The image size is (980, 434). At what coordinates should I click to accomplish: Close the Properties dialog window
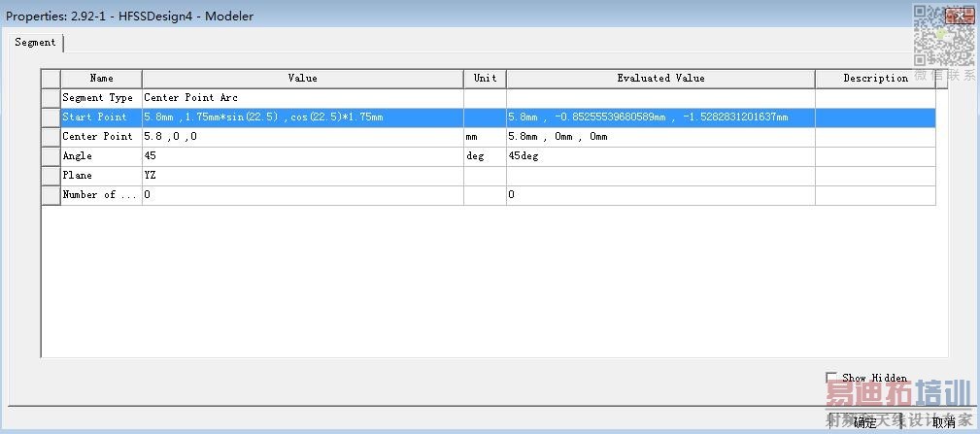tap(960, 17)
